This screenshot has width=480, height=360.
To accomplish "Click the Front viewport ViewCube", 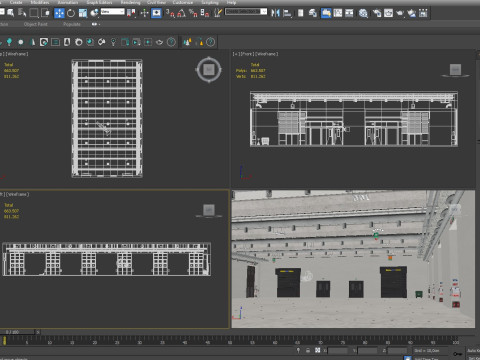I will click(456, 70).
